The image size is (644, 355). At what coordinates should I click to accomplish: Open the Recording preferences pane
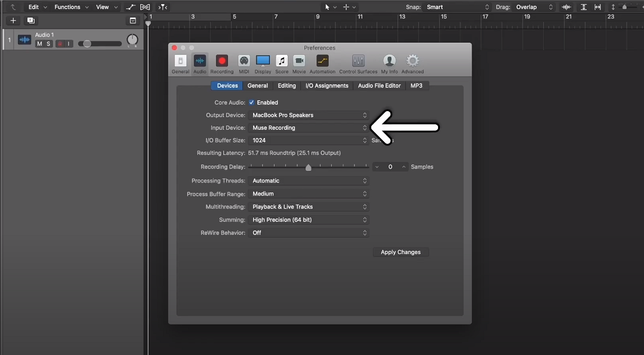221,63
